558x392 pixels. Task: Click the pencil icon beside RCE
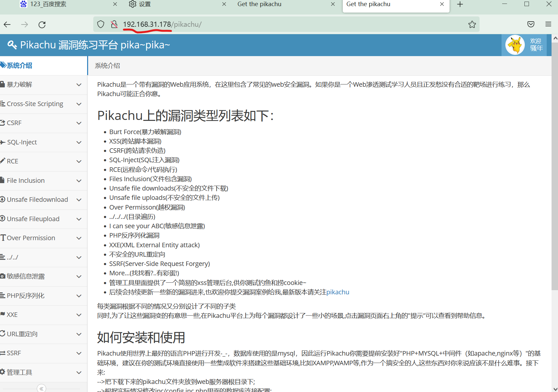click(x=3, y=161)
